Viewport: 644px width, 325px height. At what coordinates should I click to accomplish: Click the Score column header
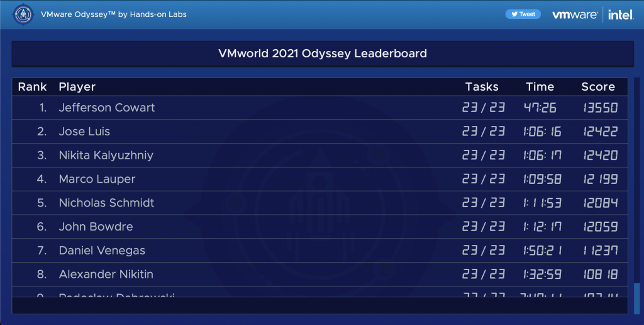click(x=597, y=87)
